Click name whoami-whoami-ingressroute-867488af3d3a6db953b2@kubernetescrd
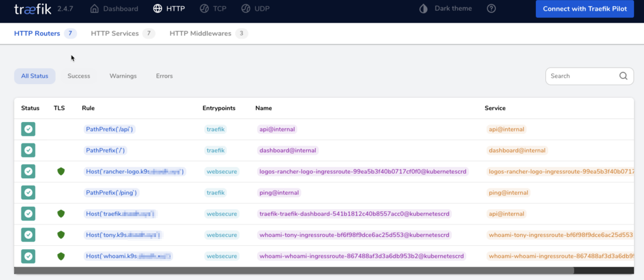 (x=361, y=256)
